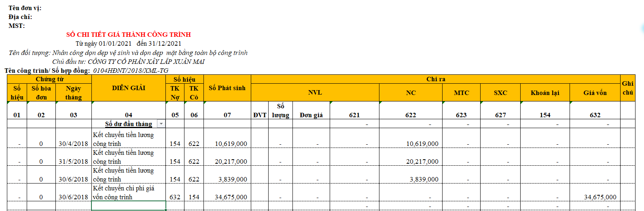Select the Ghi chú header cell

tap(627, 88)
